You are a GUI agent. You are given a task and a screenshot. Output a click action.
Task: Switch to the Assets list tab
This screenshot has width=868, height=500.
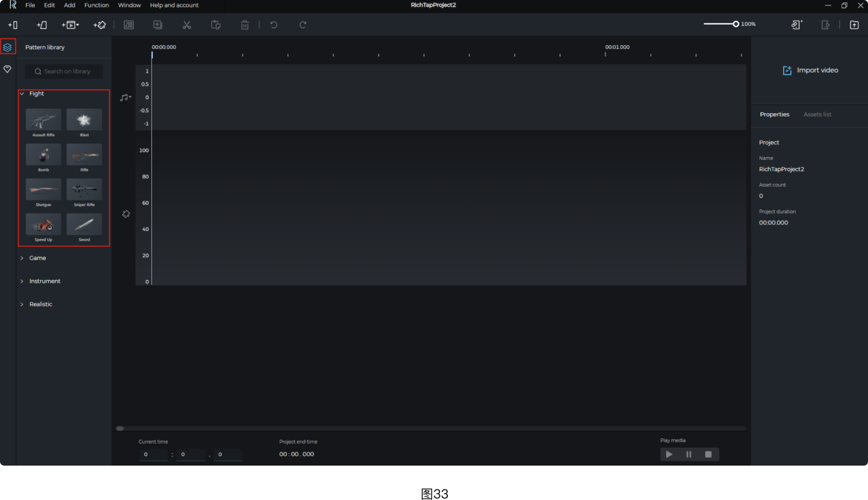pyautogui.click(x=817, y=114)
